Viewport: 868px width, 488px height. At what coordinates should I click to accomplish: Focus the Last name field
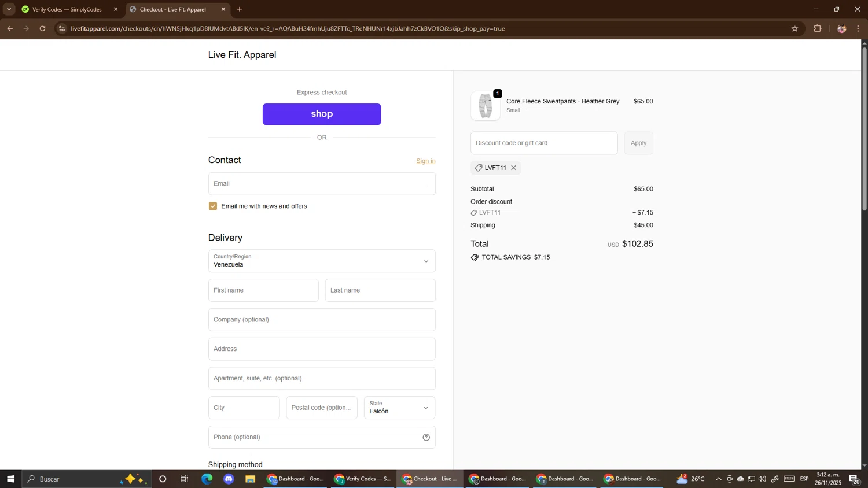click(380, 290)
